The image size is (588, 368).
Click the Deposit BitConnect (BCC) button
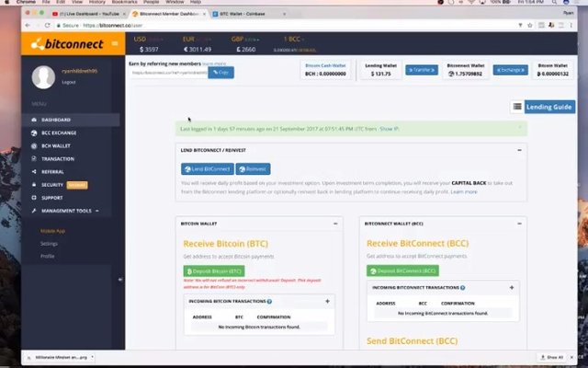click(x=402, y=270)
